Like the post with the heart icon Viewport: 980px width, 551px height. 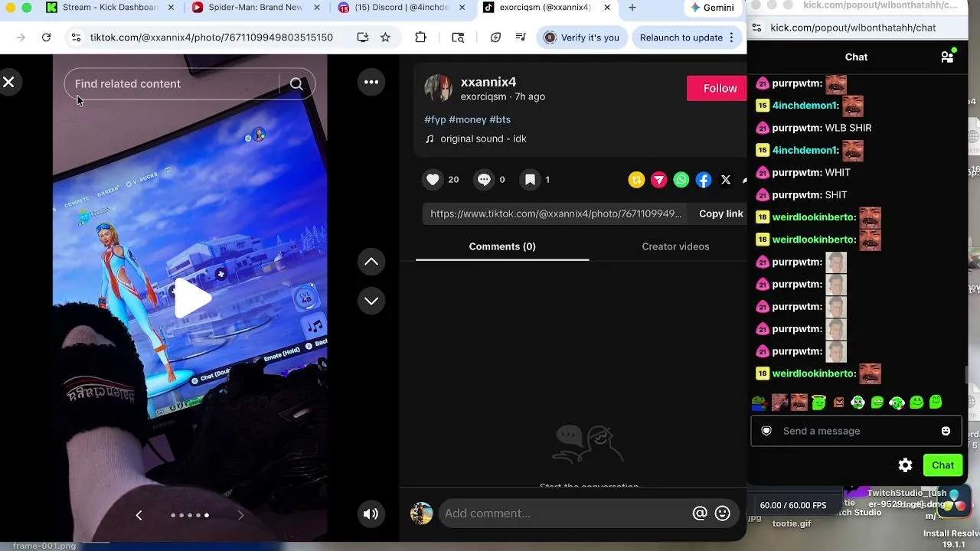pyautogui.click(x=433, y=180)
